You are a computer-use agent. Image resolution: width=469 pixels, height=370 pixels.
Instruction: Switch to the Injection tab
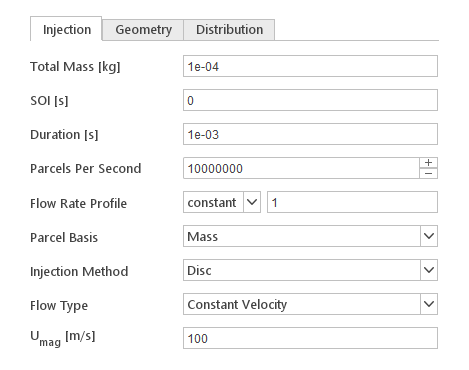[66, 29]
